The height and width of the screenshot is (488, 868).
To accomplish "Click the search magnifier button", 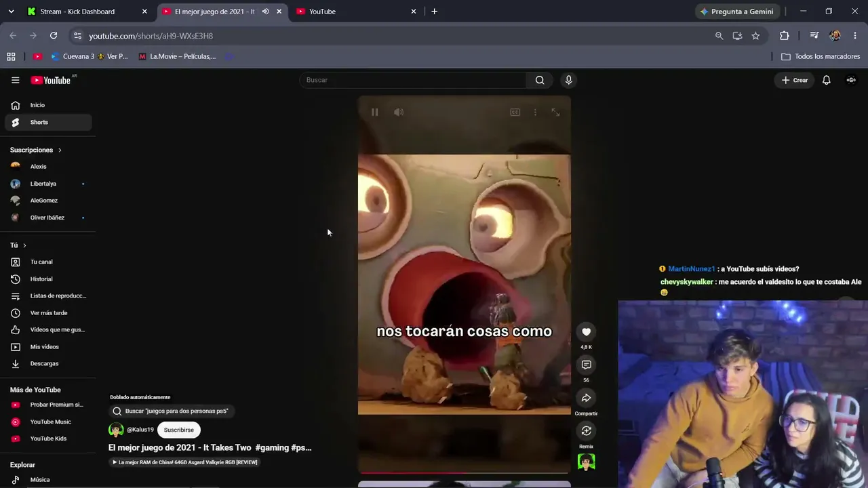I will [540, 80].
